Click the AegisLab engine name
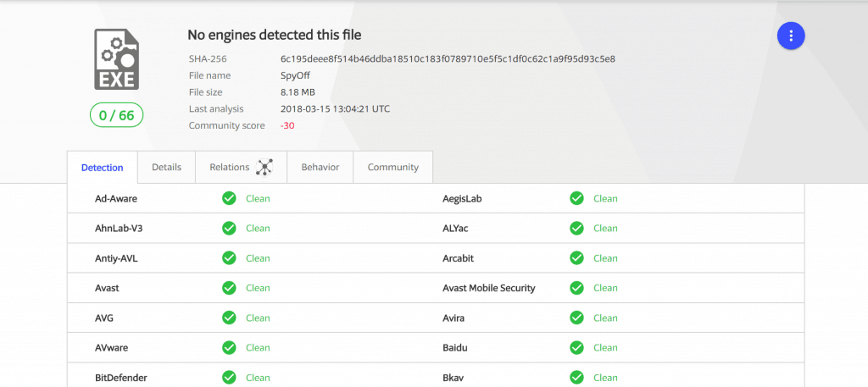868x387 pixels. click(462, 198)
